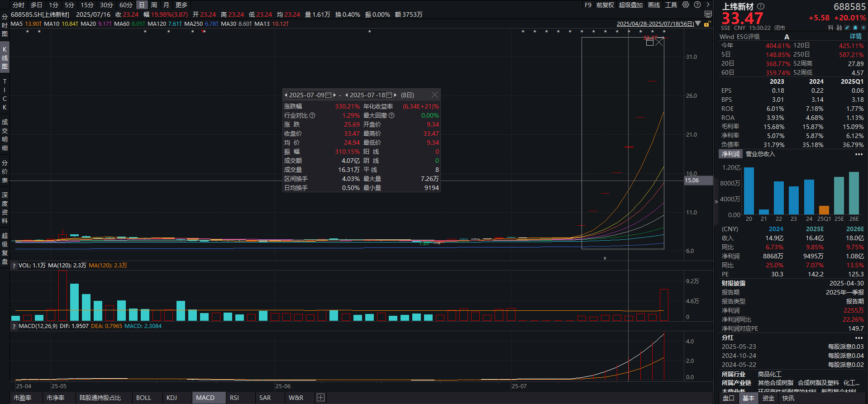Select the 5分 timeframe
868x404 pixels.
[x=69, y=5]
